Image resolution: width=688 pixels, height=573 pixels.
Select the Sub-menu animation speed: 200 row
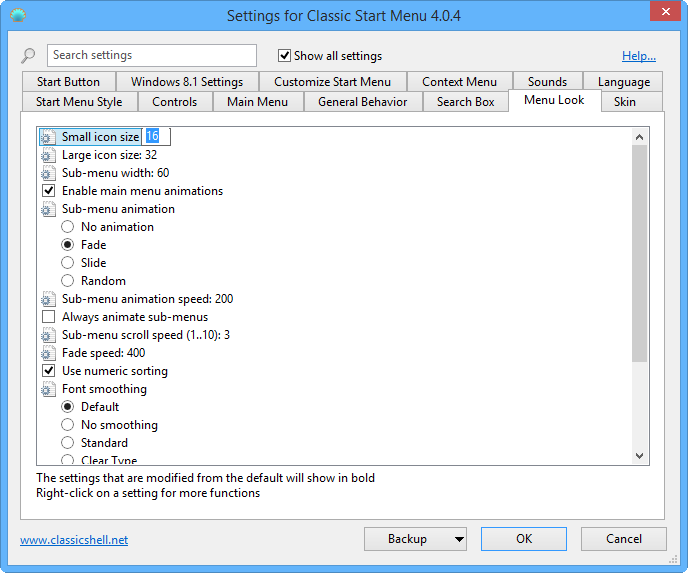147,299
